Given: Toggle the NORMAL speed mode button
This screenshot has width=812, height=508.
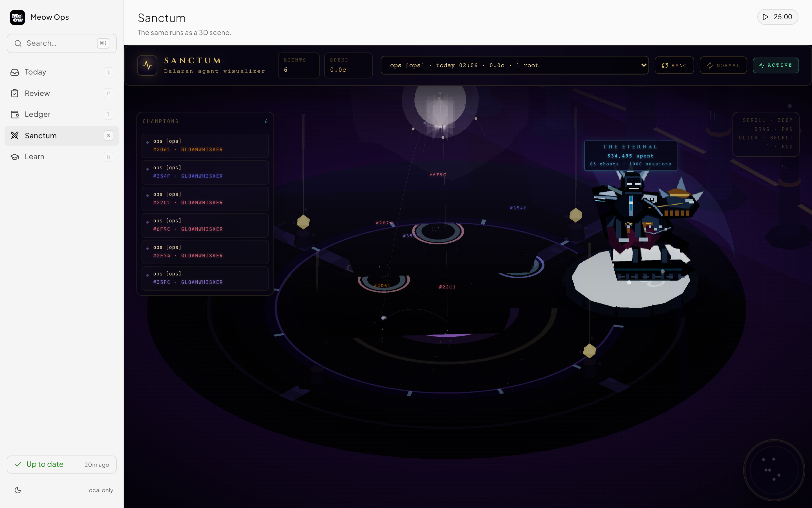Looking at the screenshot, I should 723,65.
